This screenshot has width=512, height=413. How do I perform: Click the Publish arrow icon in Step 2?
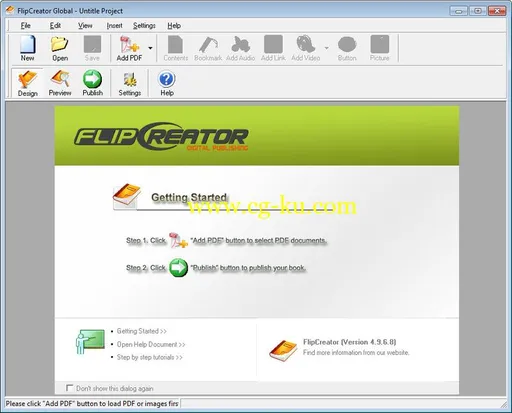[x=178, y=267]
